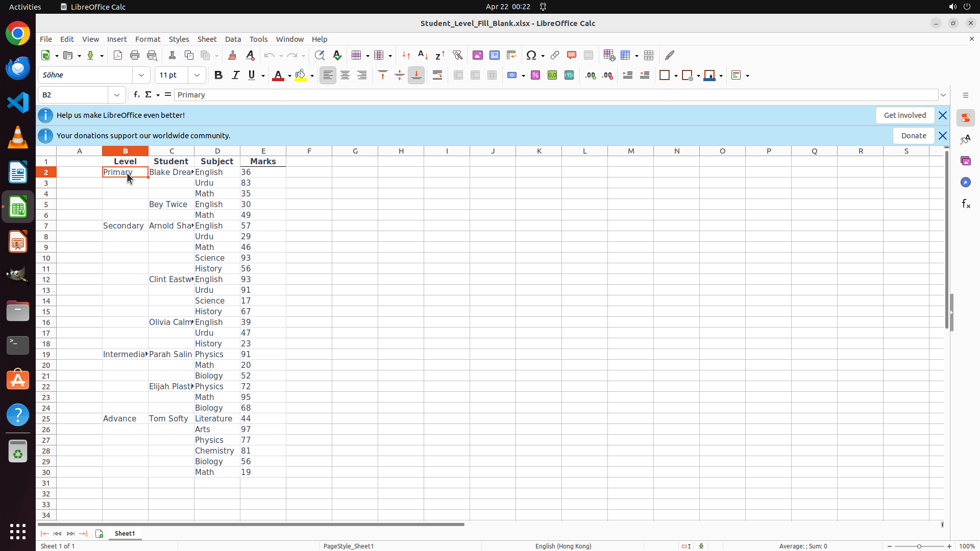This screenshot has height=551, width=980.
Task: Click the Insert Chart icon
Action: coord(494,55)
